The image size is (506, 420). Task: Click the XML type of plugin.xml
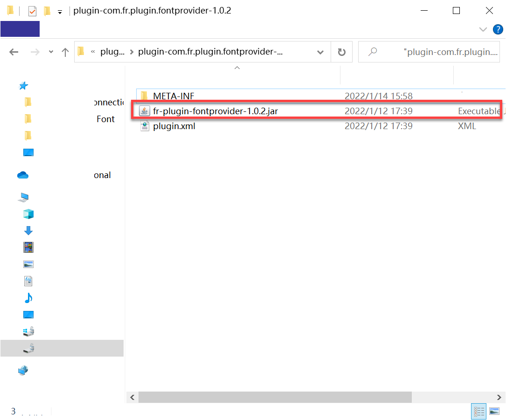pos(467,126)
